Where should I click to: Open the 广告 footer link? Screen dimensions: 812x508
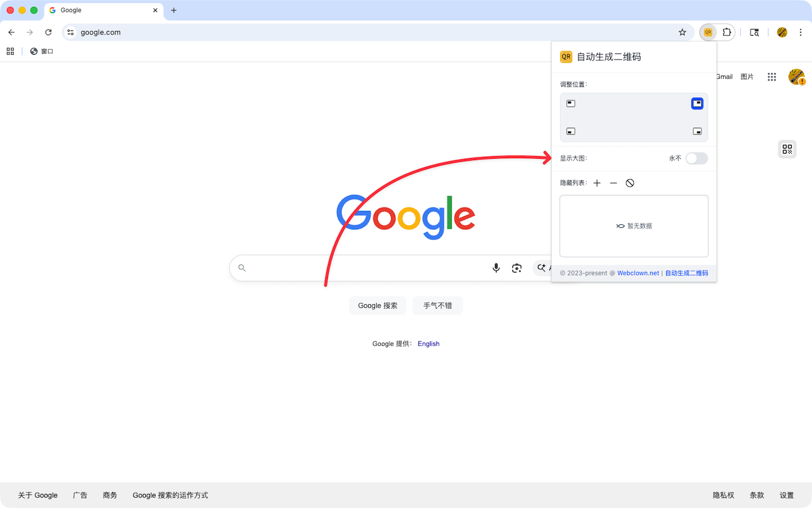tap(80, 495)
